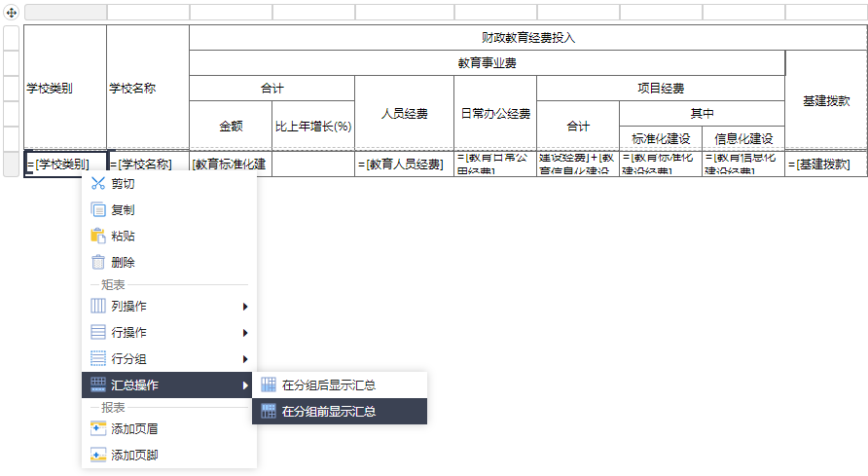The width and height of the screenshot is (868, 476).
Task: Click the 基建拨款 header cell
Action: click(x=826, y=100)
